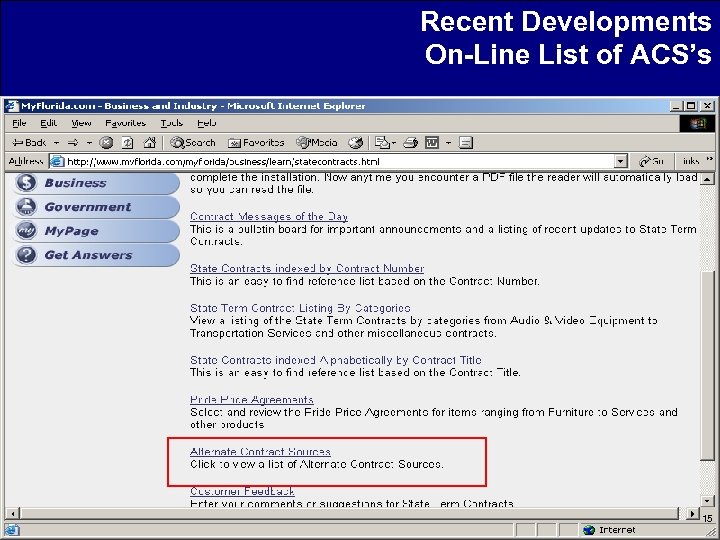Image resolution: width=720 pixels, height=540 pixels.
Task: Open the Tools menu
Action: 172,123
